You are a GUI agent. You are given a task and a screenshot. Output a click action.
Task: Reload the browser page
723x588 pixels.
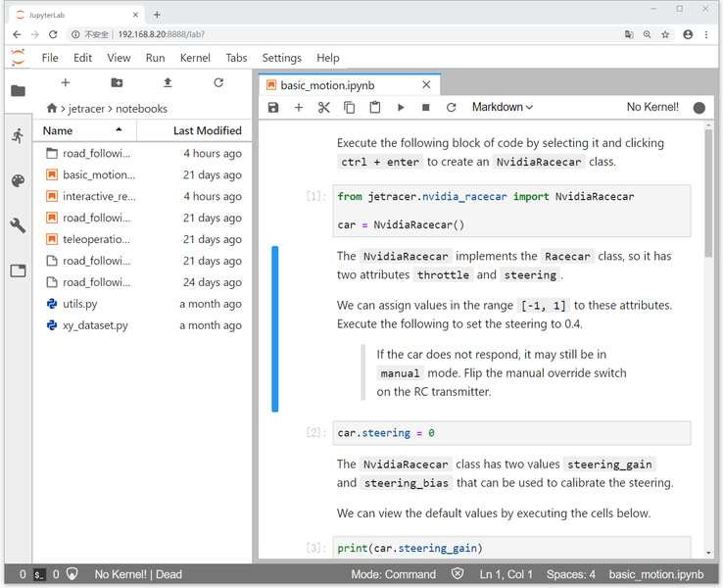(x=53, y=34)
